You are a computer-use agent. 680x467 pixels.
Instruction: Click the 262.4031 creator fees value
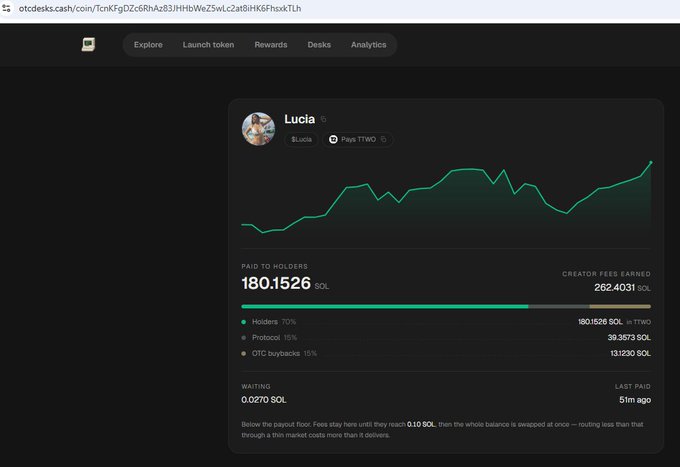(615, 287)
